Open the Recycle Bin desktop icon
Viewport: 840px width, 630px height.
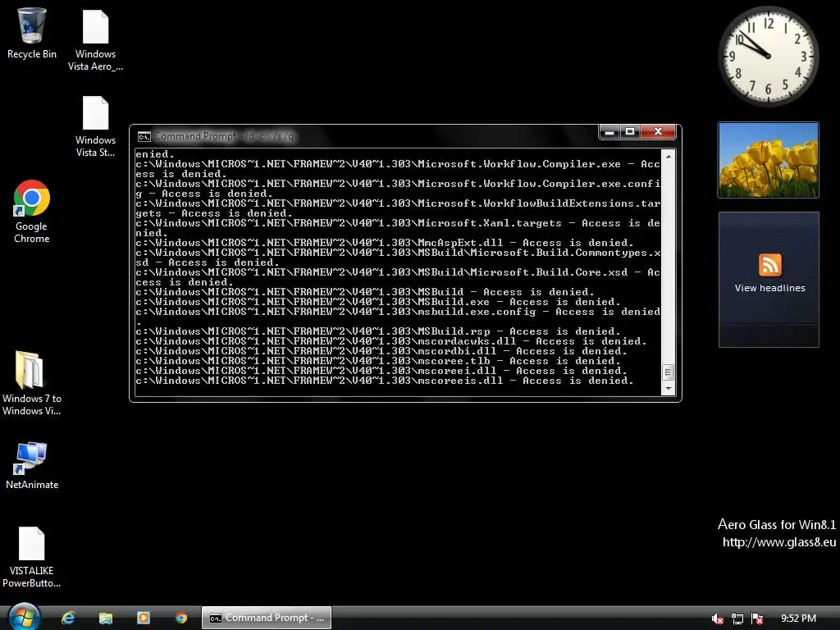(x=32, y=33)
